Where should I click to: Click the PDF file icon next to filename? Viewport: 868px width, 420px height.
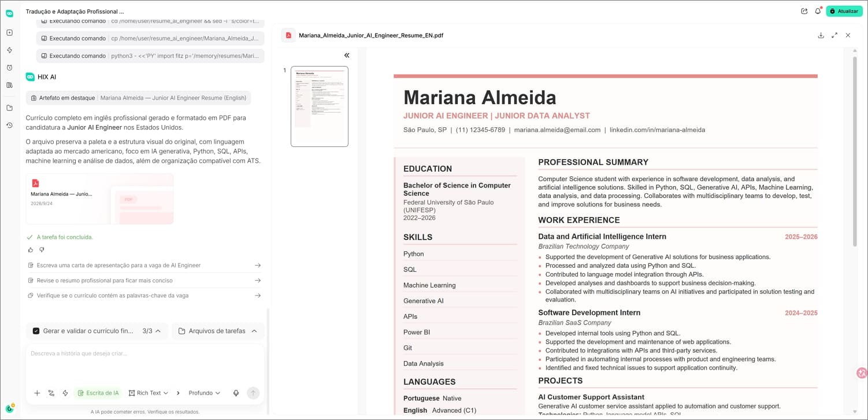coord(288,35)
